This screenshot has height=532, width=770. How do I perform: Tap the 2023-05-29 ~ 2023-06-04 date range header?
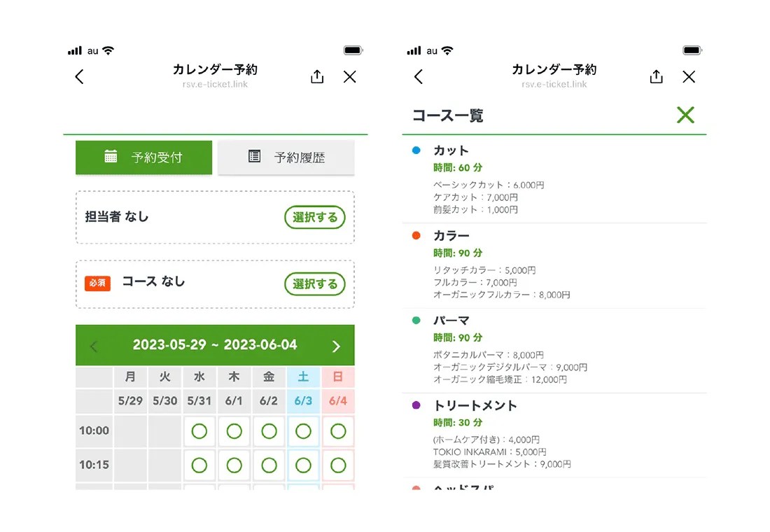pos(215,345)
